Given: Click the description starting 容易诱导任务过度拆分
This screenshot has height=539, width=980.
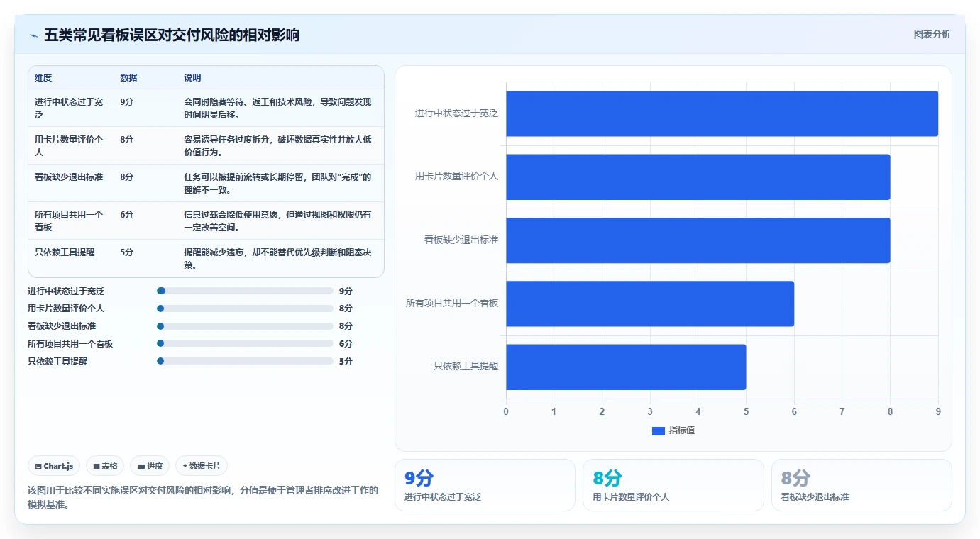Looking at the screenshot, I should point(277,145).
